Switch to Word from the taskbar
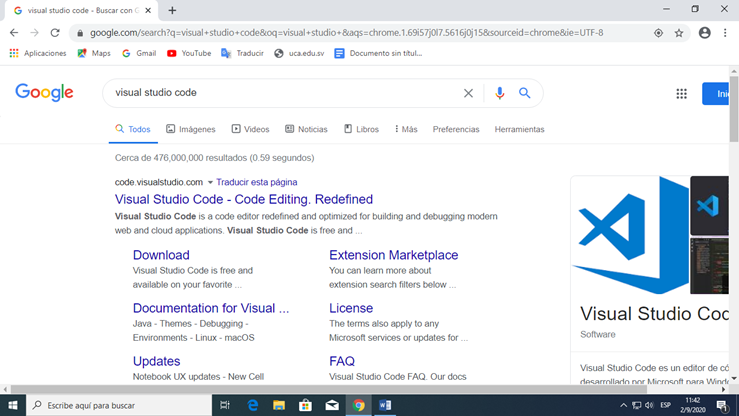 385,405
